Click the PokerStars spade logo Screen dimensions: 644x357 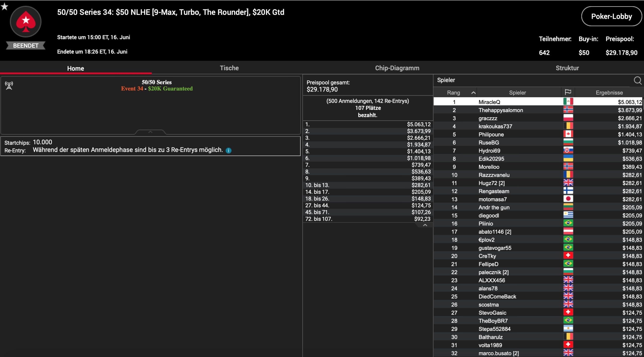26,22
